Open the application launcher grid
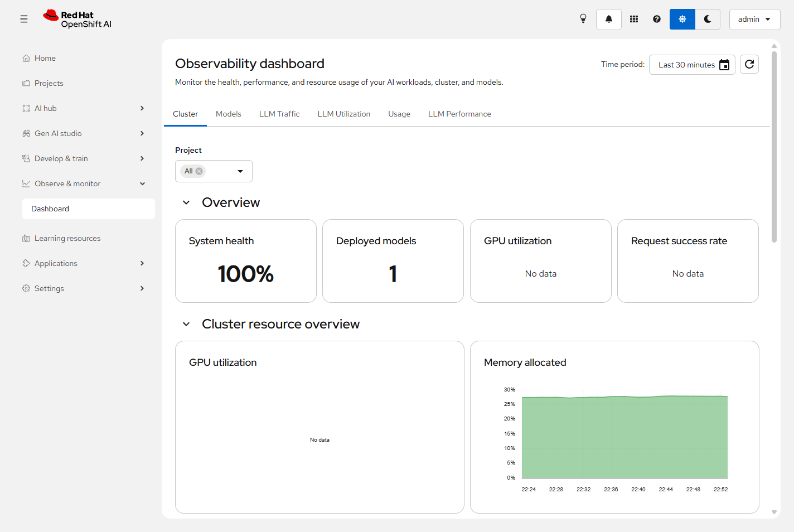The height and width of the screenshot is (532, 794). pyautogui.click(x=634, y=19)
